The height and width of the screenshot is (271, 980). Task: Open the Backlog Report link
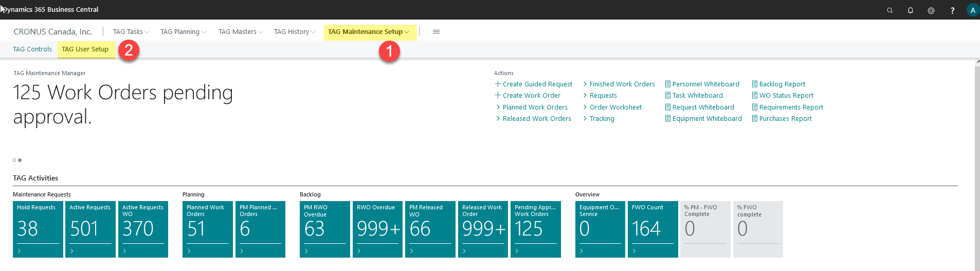point(782,84)
